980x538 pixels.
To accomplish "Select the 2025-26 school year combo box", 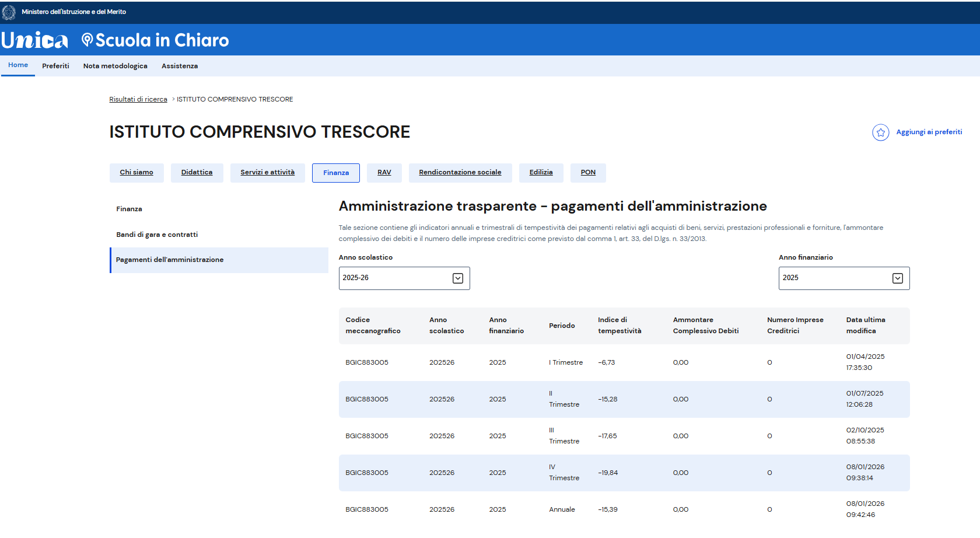I will tap(397, 278).
